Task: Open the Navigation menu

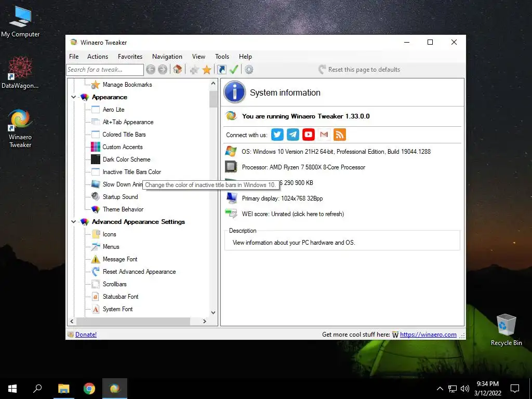Action: pos(167,57)
